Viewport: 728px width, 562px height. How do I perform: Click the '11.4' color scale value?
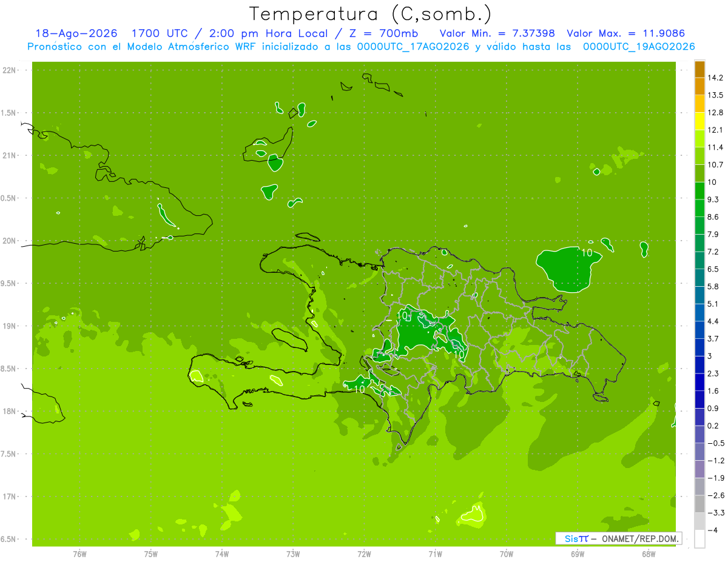715,147
